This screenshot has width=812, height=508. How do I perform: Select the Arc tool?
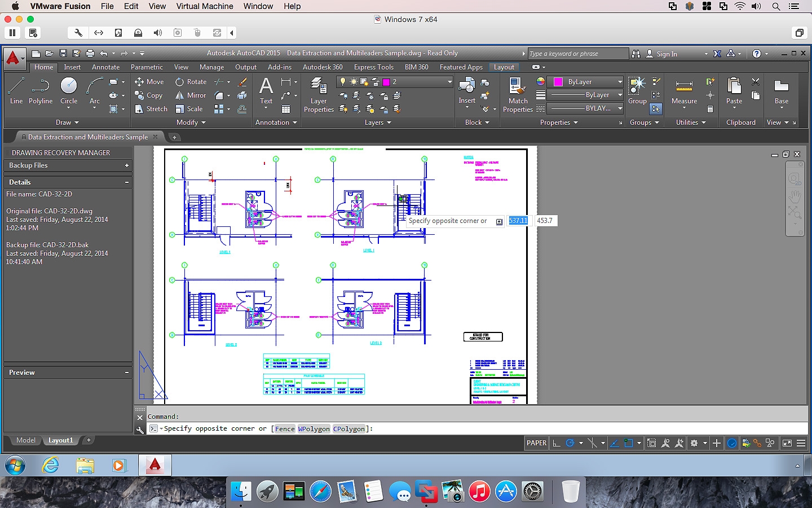95,91
